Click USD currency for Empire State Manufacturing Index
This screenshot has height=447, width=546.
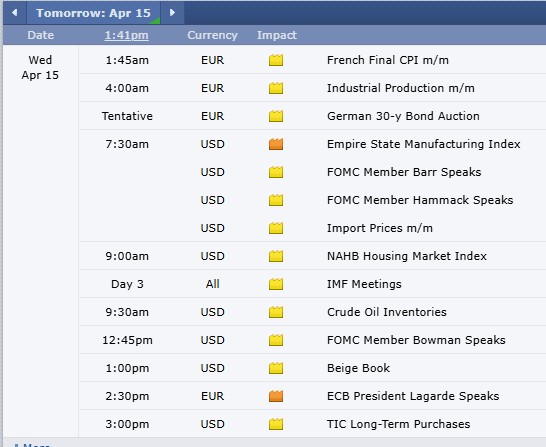212,144
